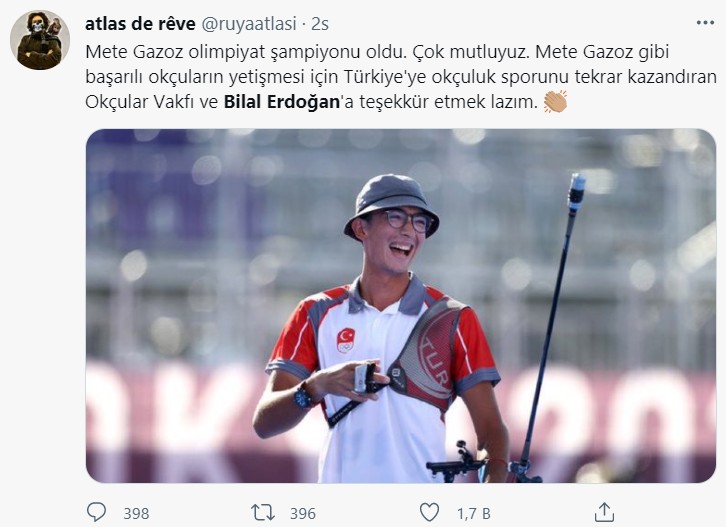The image size is (726, 527).
Task: Click the 2s tweet timestamp
Action: 320,24
